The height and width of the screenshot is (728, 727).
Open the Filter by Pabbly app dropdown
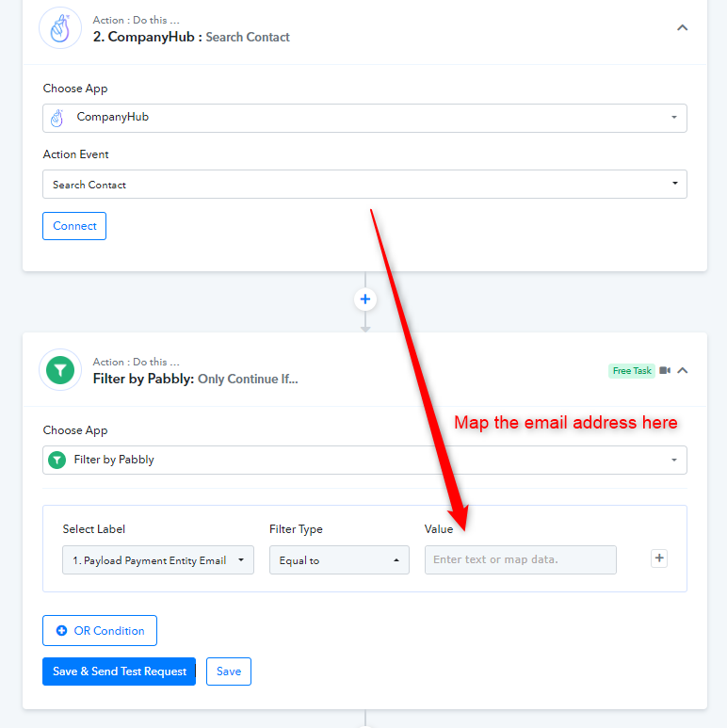364,460
